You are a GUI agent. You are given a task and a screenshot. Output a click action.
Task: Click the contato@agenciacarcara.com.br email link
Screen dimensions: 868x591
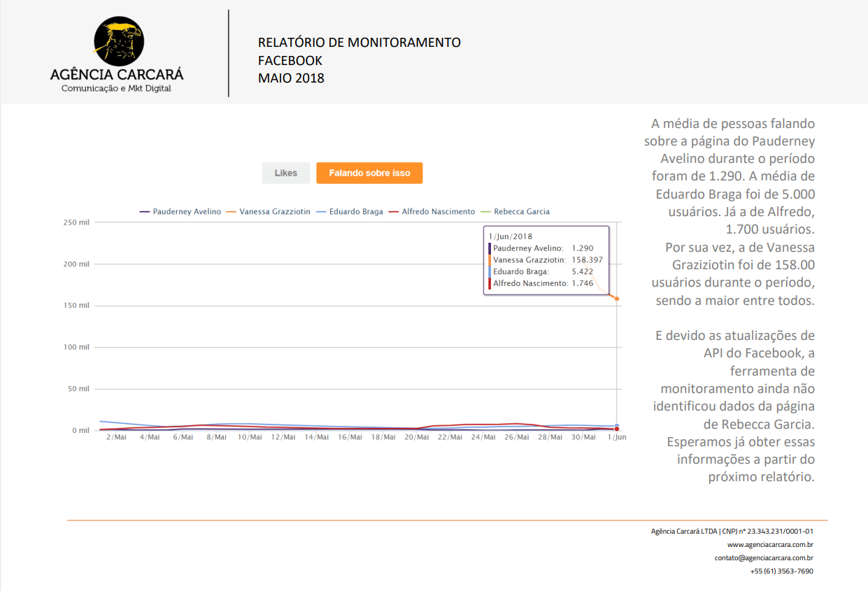tap(764, 557)
